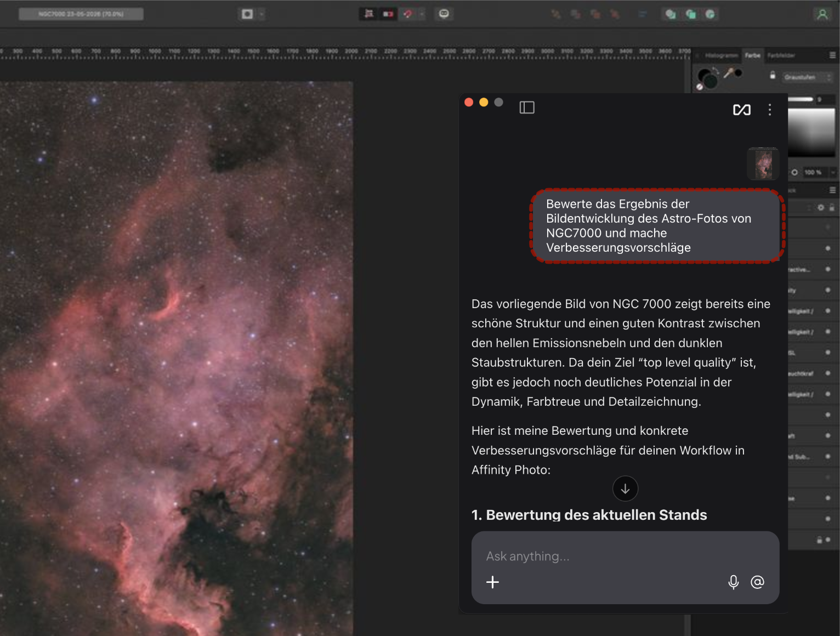Viewport: 840px width, 636px height.
Task: Jump to latest with the down-arrow button
Action: (x=625, y=489)
